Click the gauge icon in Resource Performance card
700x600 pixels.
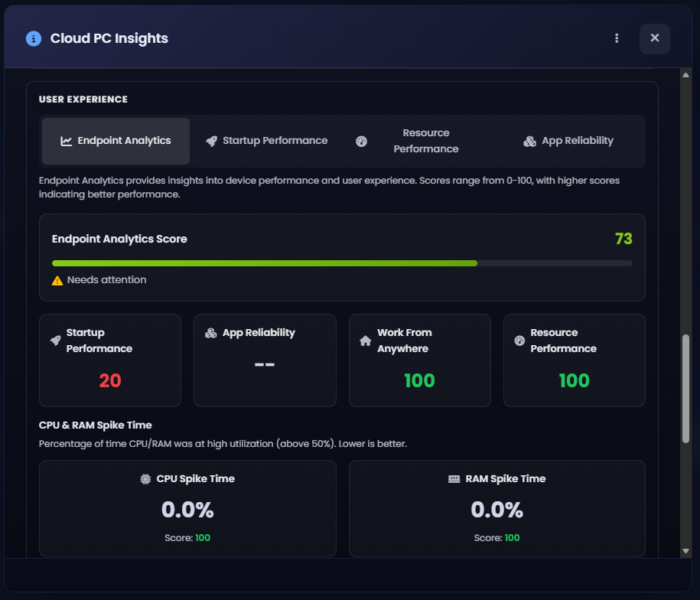(x=519, y=341)
